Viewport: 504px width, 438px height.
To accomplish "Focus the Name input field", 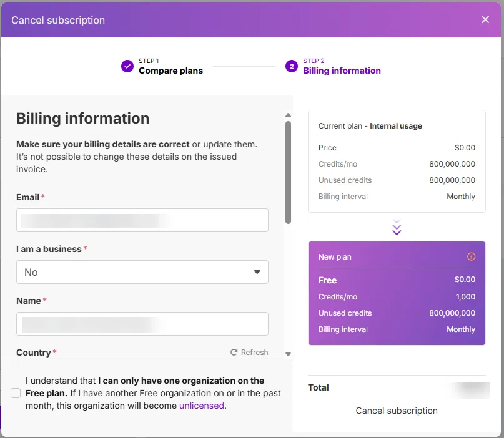I will [x=142, y=324].
